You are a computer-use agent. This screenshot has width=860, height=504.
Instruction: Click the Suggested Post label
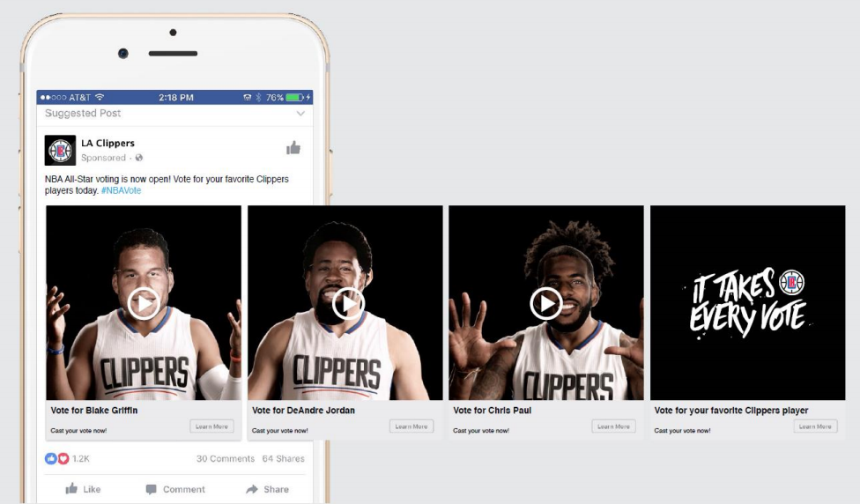point(83,113)
